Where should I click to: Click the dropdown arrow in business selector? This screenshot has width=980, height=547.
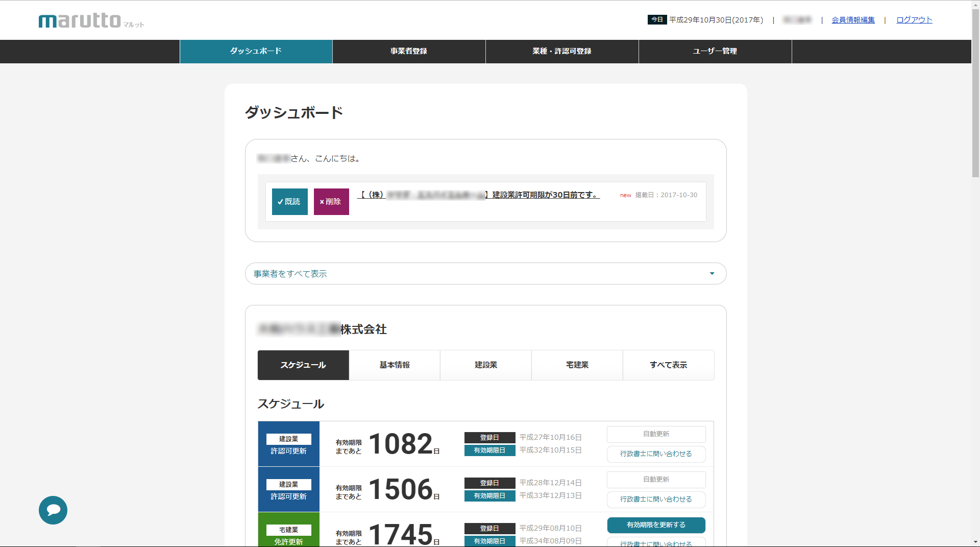[x=712, y=274]
